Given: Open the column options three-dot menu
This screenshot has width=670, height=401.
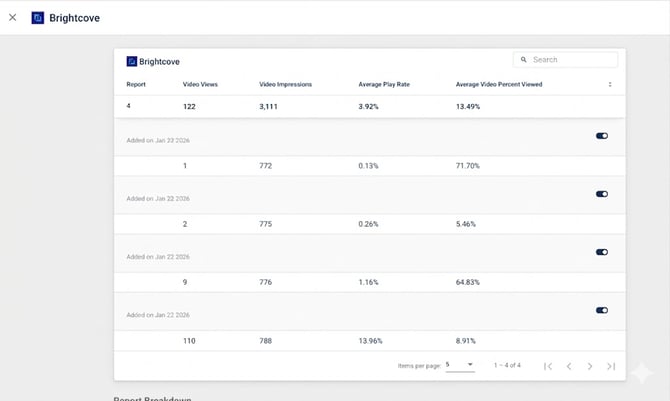Looking at the screenshot, I should coord(610,84).
